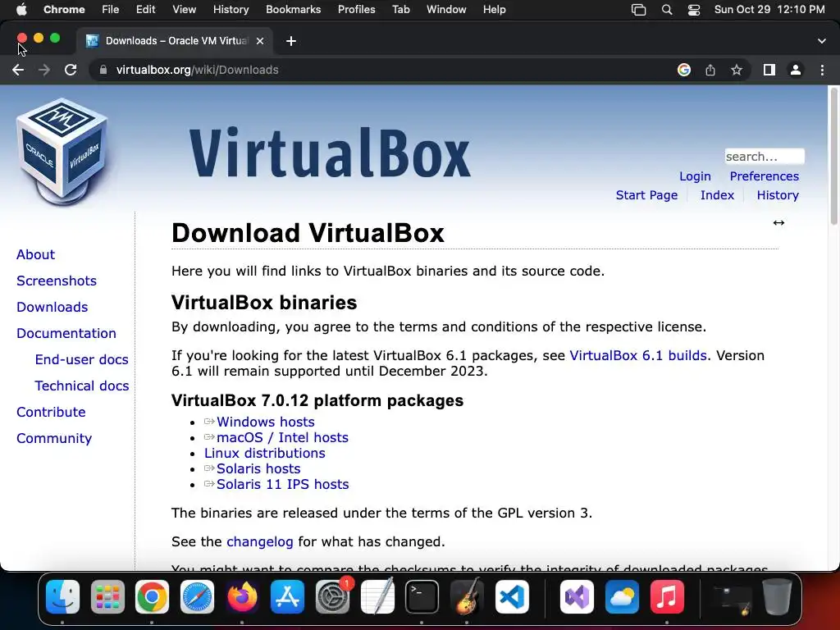Open Spotlight search in menu bar

coord(666,10)
